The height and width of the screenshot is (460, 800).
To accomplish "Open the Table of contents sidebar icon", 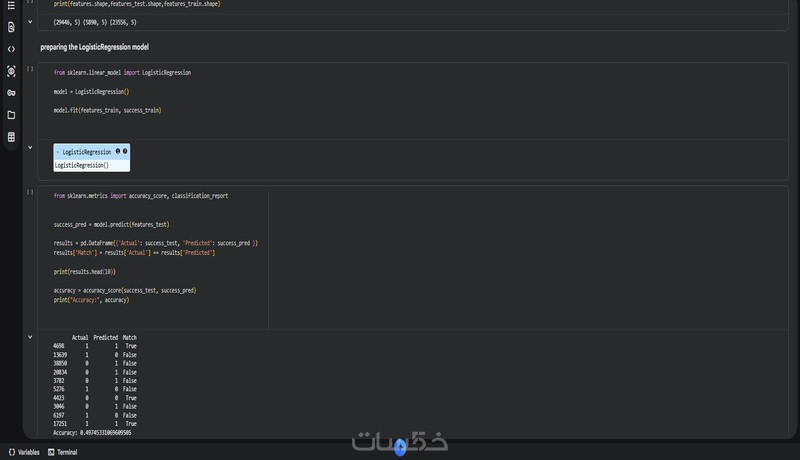I will click(11, 5).
